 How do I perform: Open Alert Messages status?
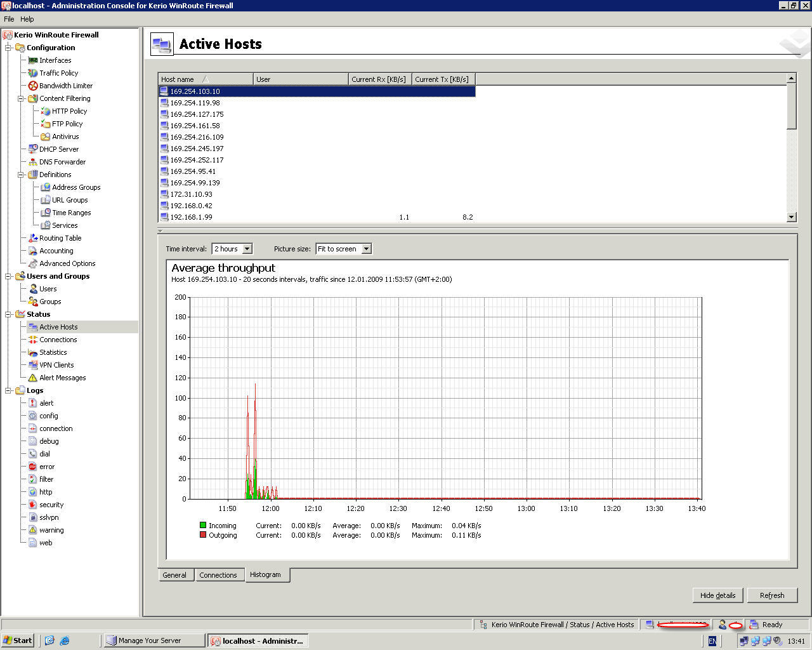pyautogui.click(x=62, y=378)
